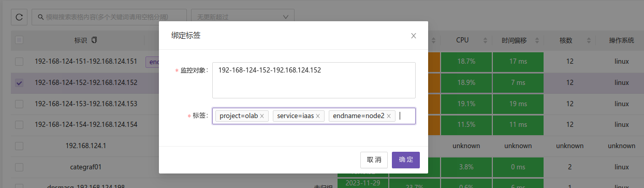The width and height of the screenshot is (644, 188).
Task: Click inside the 标签 tag input
Action: click(314, 117)
